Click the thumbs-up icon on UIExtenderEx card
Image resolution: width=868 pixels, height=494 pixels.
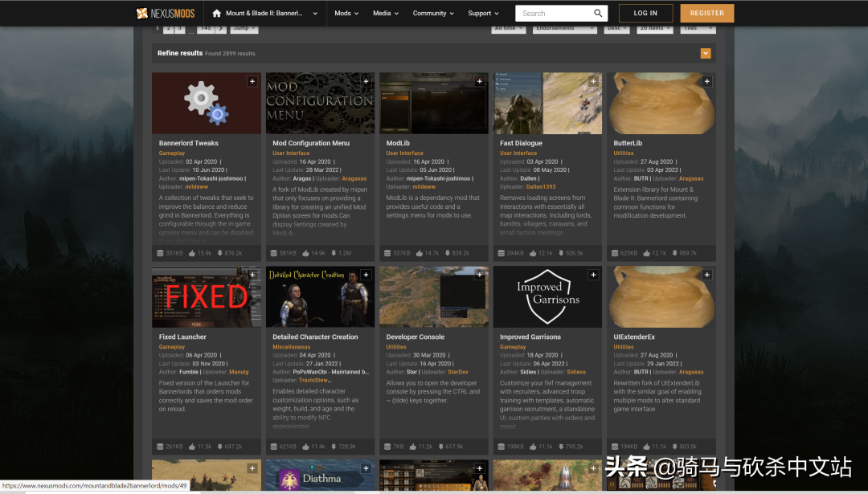(x=646, y=447)
